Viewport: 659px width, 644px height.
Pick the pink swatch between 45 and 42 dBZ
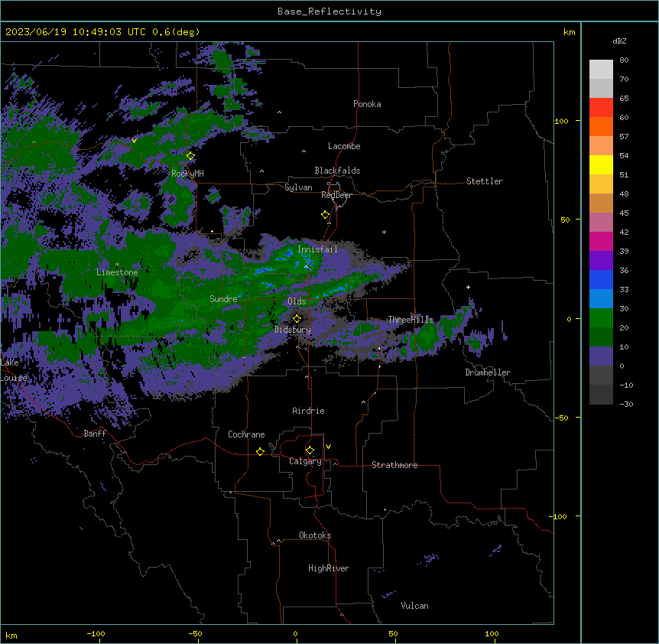click(x=601, y=223)
